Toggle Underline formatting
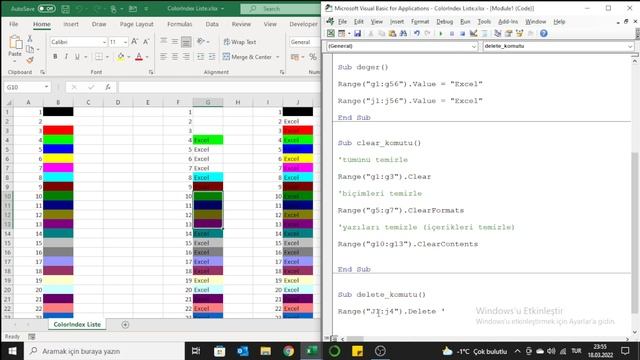The height and width of the screenshot is (360, 640). [x=77, y=57]
